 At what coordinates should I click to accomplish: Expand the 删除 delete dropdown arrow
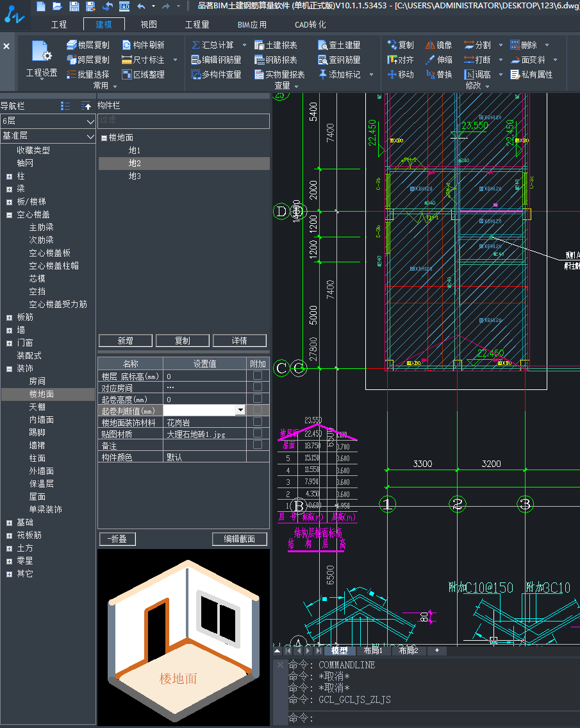click(547, 45)
